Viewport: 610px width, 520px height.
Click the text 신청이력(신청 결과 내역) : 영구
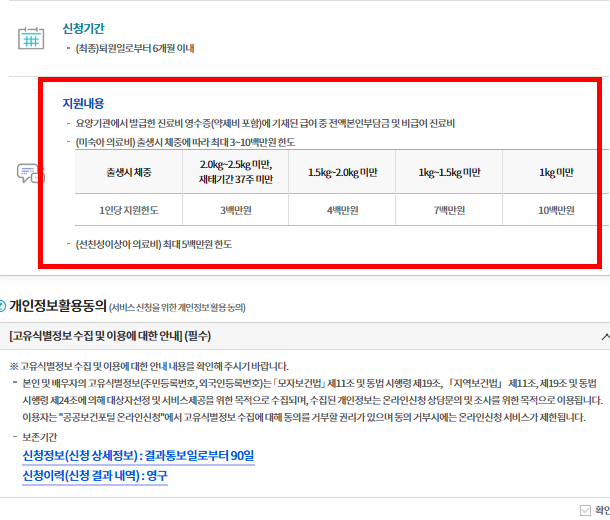pyautogui.click(x=95, y=476)
